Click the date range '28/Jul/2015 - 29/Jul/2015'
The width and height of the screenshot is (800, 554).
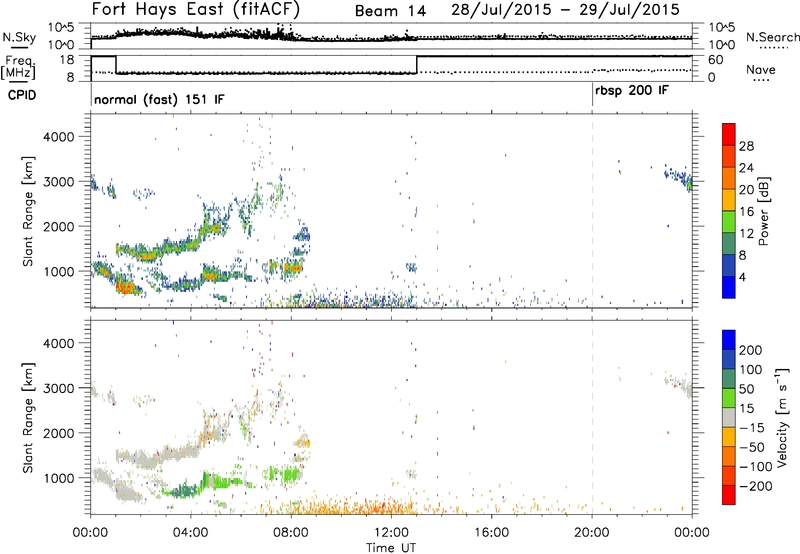pyautogui.click(x=565, y=10)
